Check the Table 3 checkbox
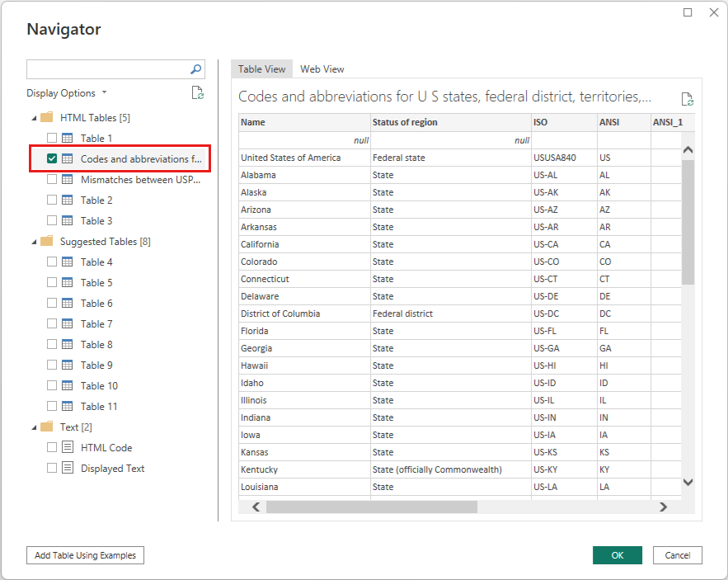The width and height of the screenshot is (728, 580). pos(52,220)
